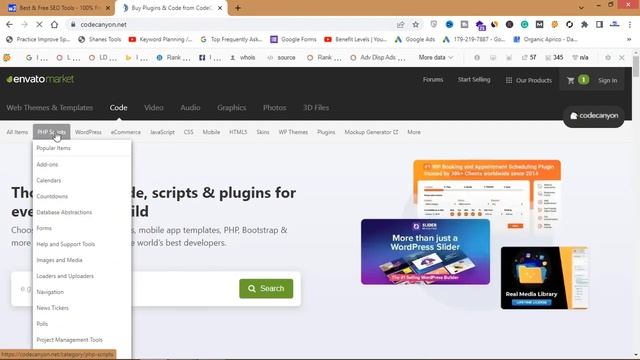Open the eCommerce category
The image size is (640, 360).
tap(126, 132)
